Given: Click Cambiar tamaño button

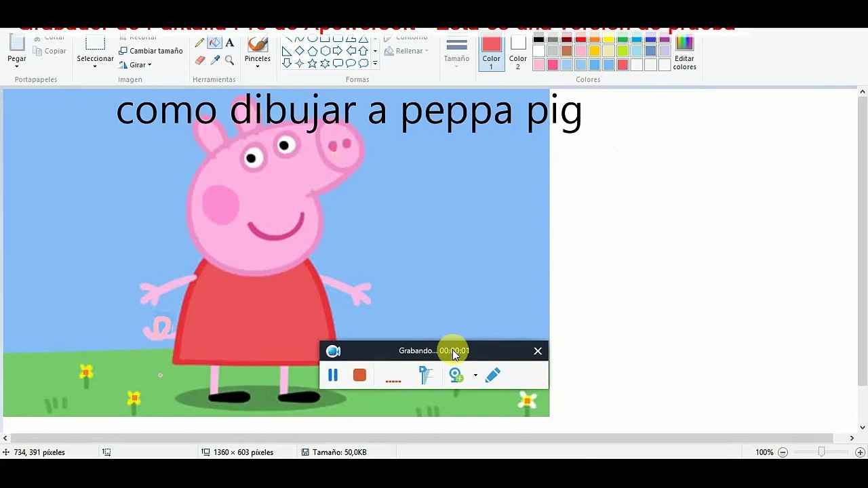Looking at the screenshot, I should click(151, 51).
